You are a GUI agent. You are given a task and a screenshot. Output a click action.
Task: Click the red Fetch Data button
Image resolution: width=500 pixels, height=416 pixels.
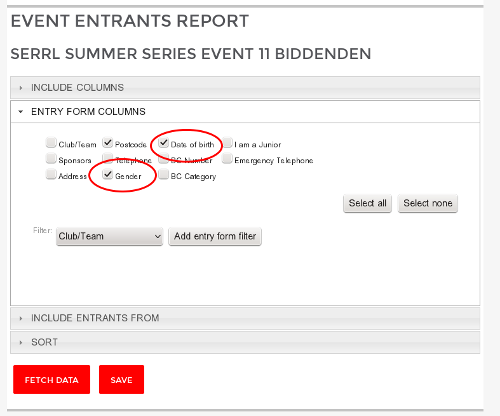(x=52, y=380)
